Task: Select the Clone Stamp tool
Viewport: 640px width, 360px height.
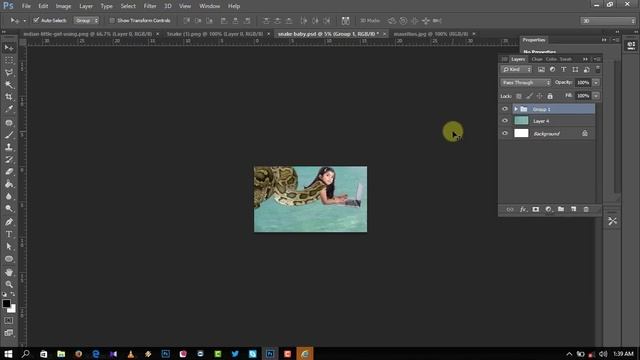Action: point(9,147)
